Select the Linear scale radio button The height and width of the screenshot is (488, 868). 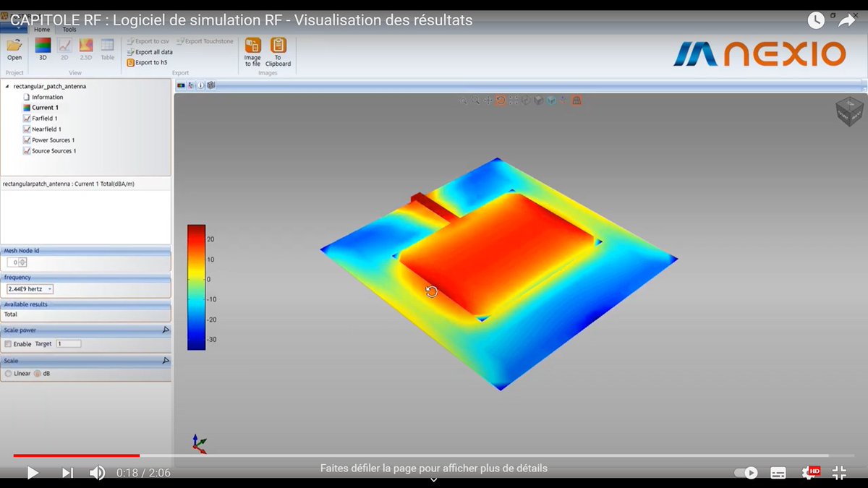(x=7, y=374)
